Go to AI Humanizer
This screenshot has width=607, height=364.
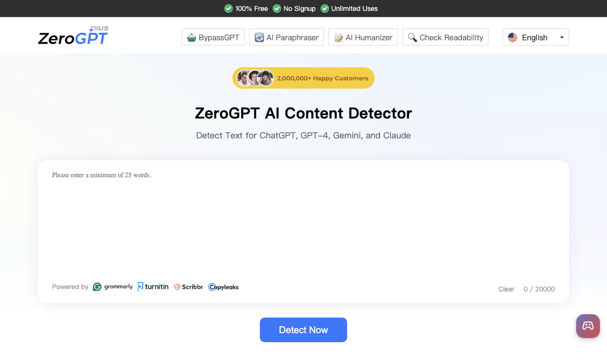(363, 37)
